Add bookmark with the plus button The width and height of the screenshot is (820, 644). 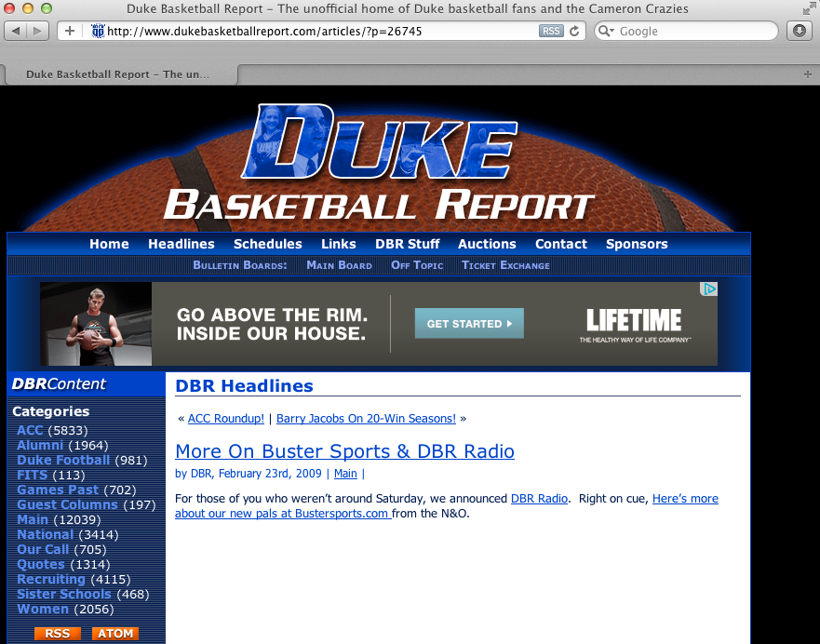70,32
